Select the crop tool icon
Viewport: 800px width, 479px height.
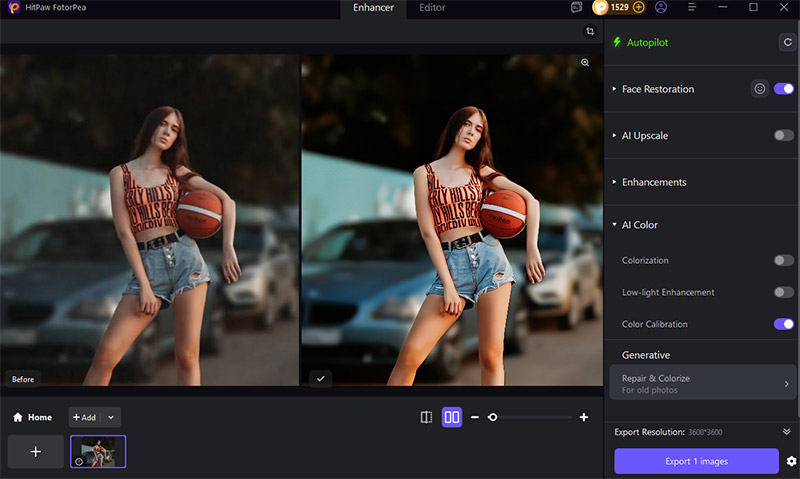[x=590, y=32]
